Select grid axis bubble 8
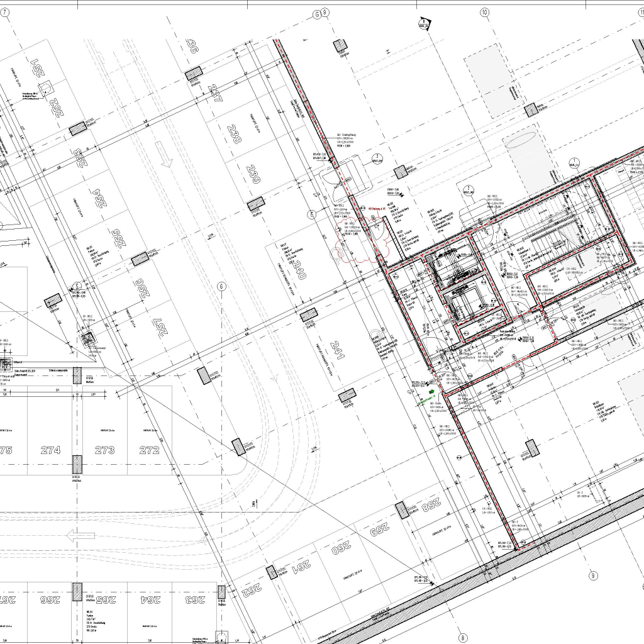Image resolution: width=644 pixels, height=644 pixels. click(x=464, y=636)
